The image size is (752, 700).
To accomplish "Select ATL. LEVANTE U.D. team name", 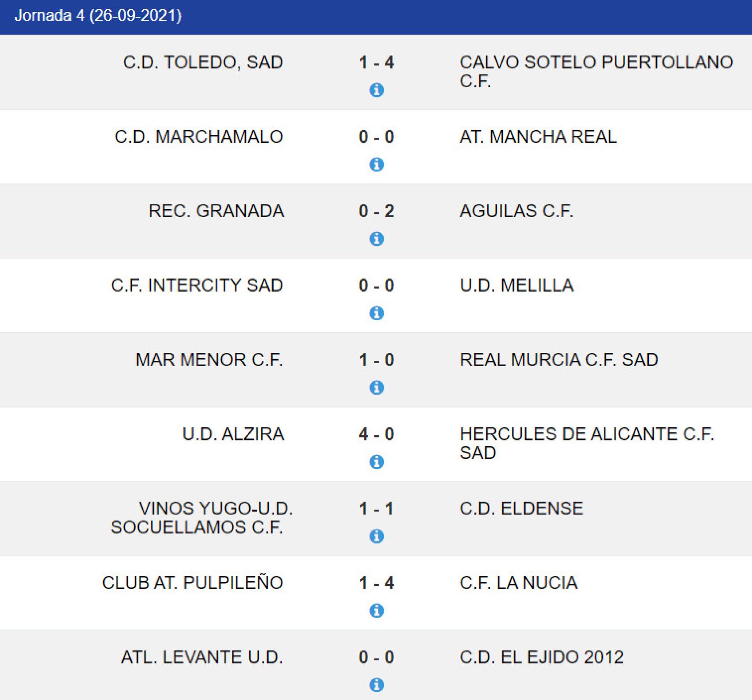I will pos(202,657).
